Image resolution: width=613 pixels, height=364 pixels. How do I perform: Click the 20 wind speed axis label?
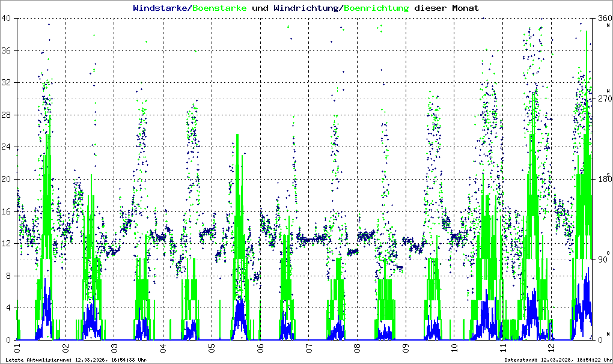[x=6, y=179]
